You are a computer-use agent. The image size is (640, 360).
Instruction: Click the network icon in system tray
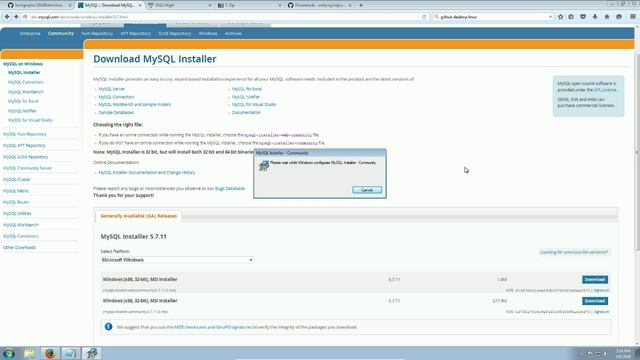598,354
